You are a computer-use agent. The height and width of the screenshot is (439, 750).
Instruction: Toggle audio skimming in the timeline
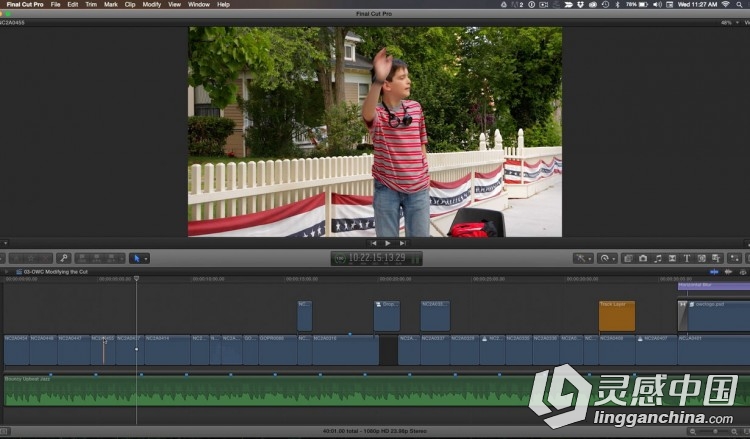(728, 272)
